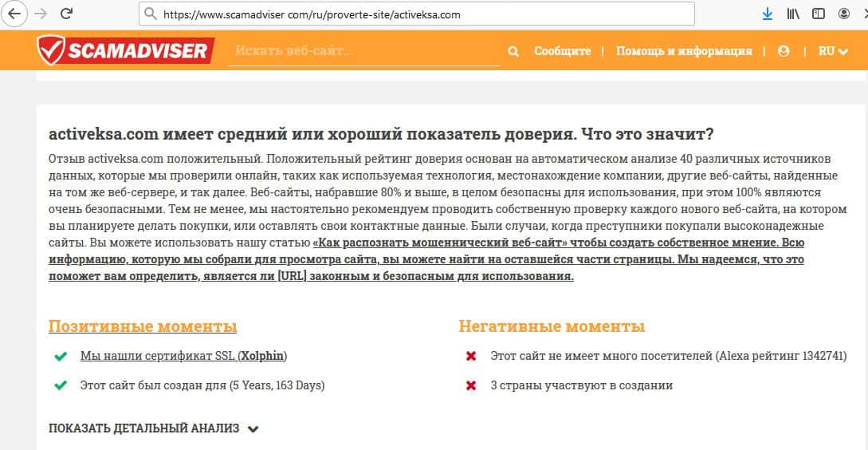The image size is (868, 450).
Task: Open the browser account avatar icon
Action: (x=844, y=14)
